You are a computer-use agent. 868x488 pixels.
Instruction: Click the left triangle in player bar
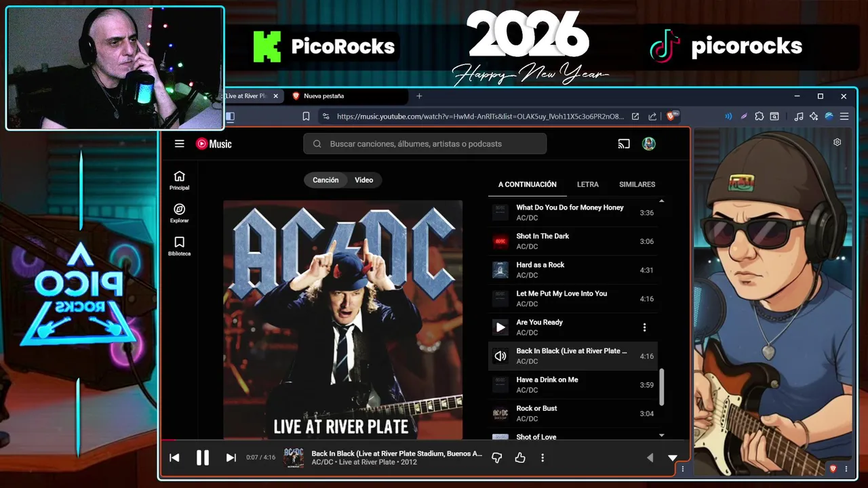[x=650, y=457]
